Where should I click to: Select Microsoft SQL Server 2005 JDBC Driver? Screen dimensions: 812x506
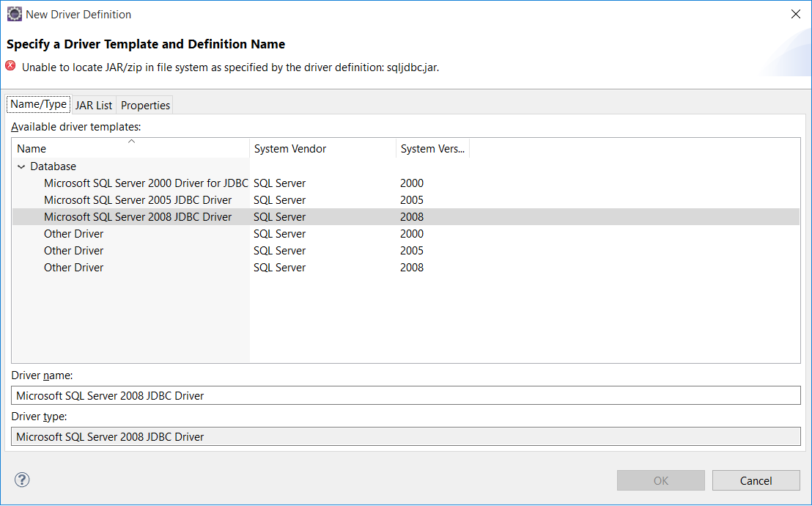click(x=138, y=200)
